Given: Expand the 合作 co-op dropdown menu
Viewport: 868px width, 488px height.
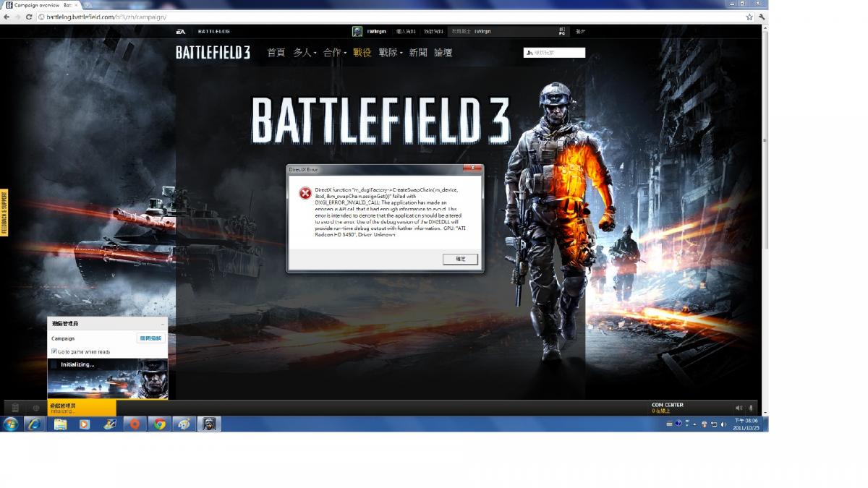Looking at the screenshot, I should pos(335,53).
